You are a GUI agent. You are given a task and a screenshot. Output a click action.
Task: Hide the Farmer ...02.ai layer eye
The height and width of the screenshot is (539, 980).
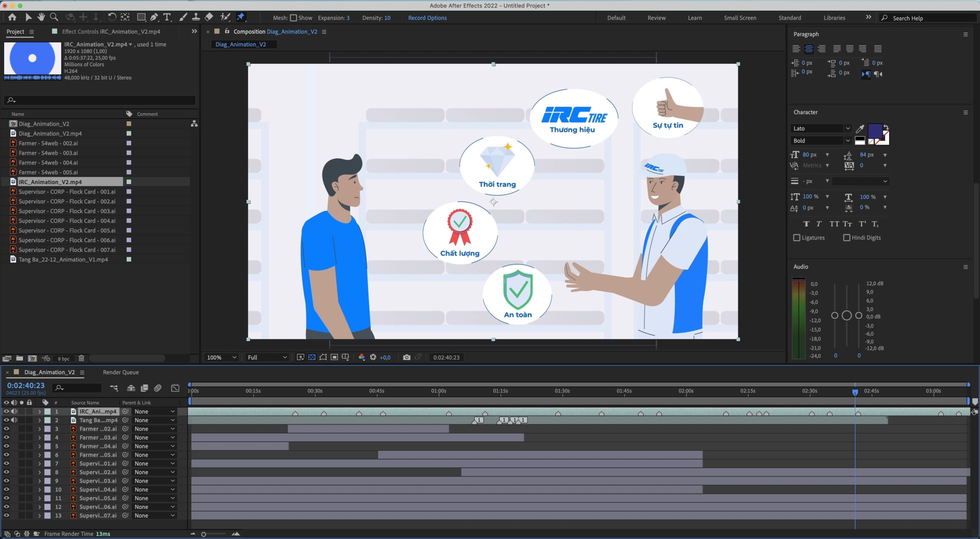tap(7, 429)
